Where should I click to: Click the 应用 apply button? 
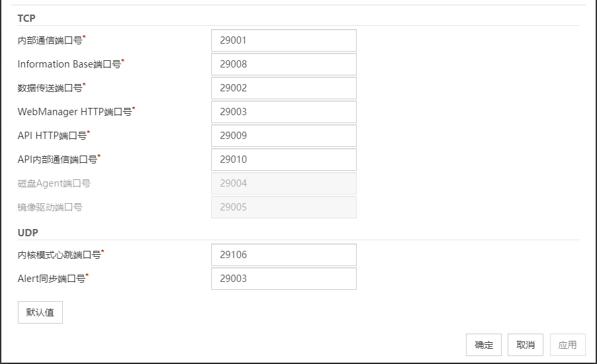tap(567, 345)
